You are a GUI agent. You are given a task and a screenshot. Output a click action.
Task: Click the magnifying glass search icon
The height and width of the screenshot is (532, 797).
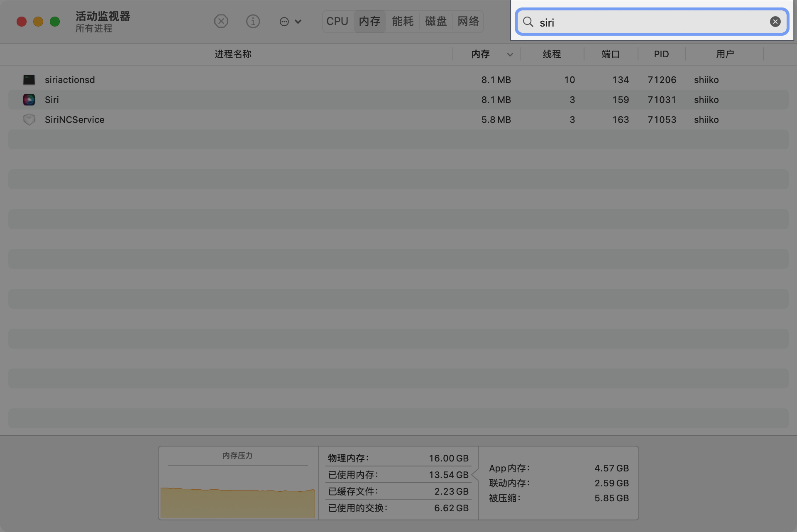click(x=528, y=22)
